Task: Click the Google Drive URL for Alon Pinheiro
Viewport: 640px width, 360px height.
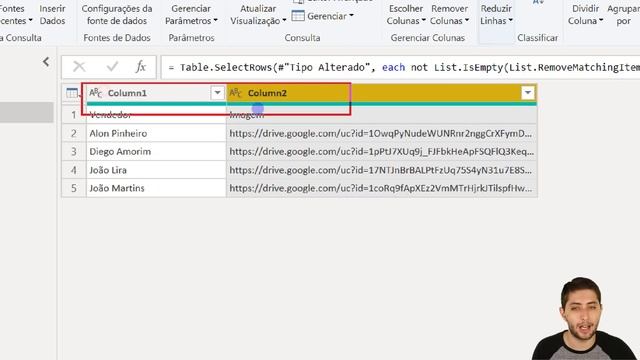Action: (x=381, y=133)
